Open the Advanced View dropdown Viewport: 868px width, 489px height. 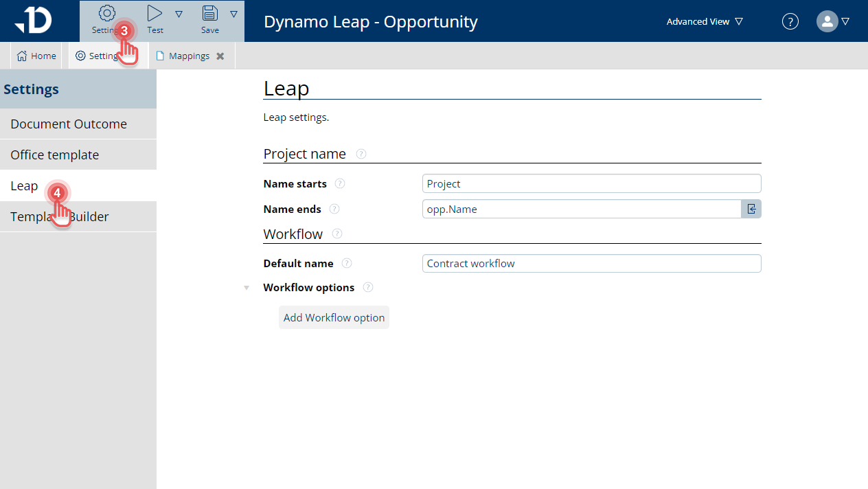704,21
